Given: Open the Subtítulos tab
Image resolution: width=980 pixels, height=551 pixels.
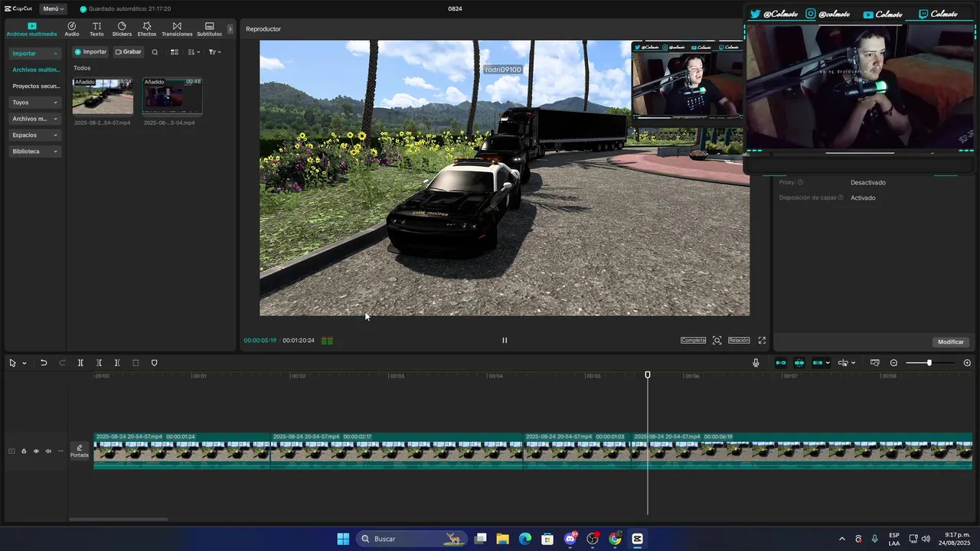Looking at the screenshot, I should 209,29.
